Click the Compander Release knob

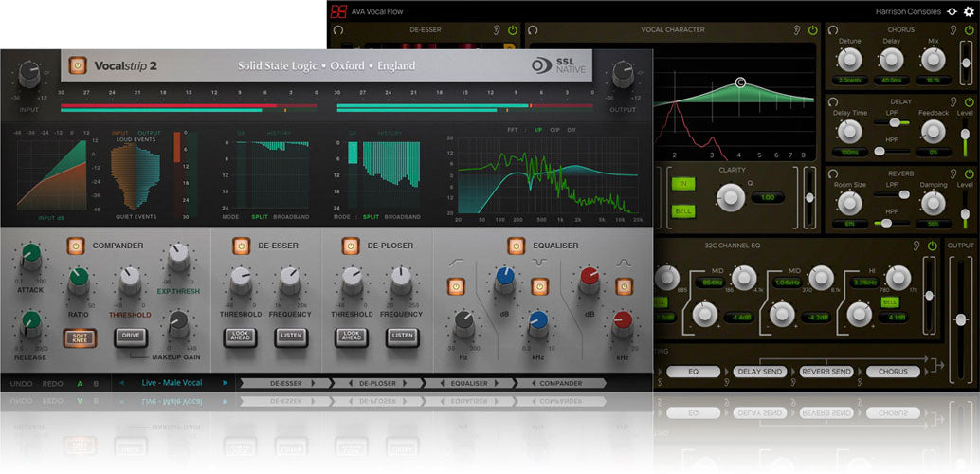[30, 322]
